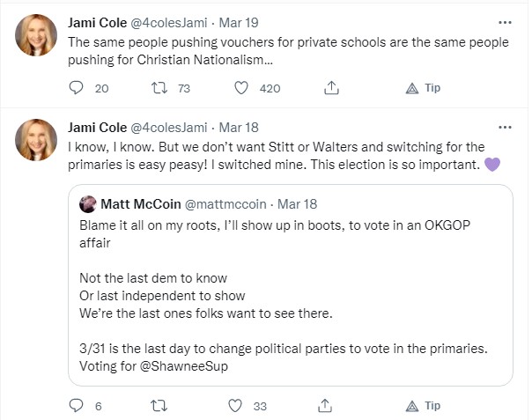Reply to the Mar 18 primaries tweet

75,406
